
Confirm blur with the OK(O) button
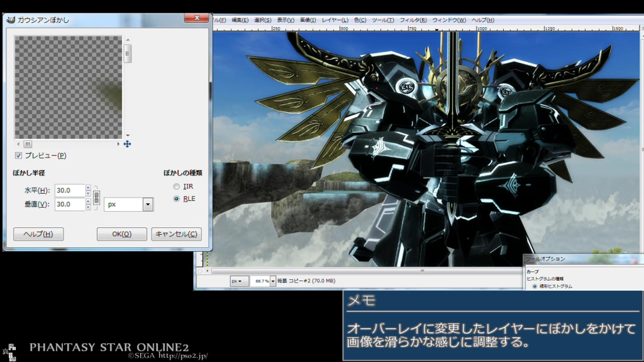[x=122, y=234]
